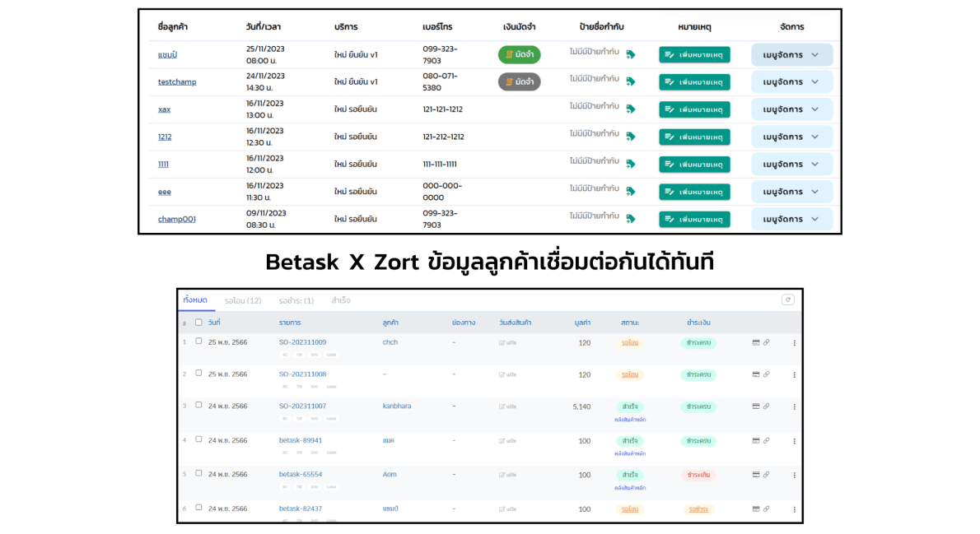
Task: Switch to the รอโอน (12) tab
Action: click(x=243, y=300)
